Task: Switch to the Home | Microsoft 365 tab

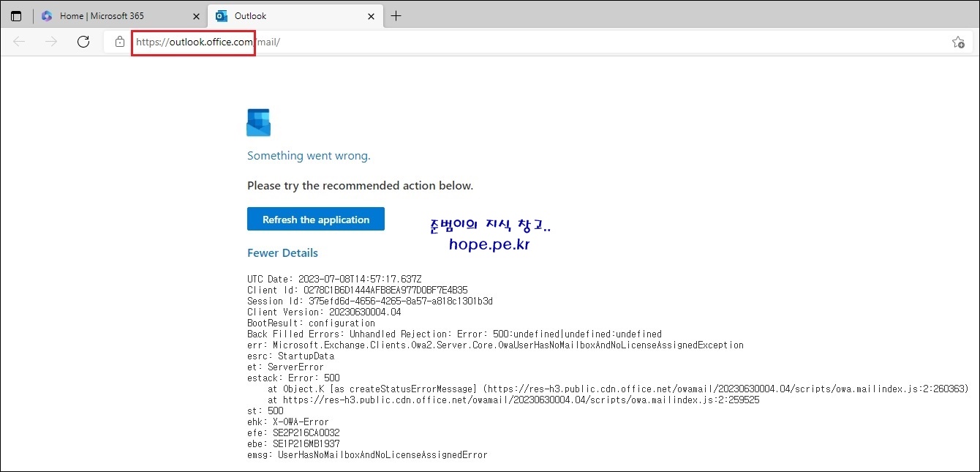Action: [121, 16]
